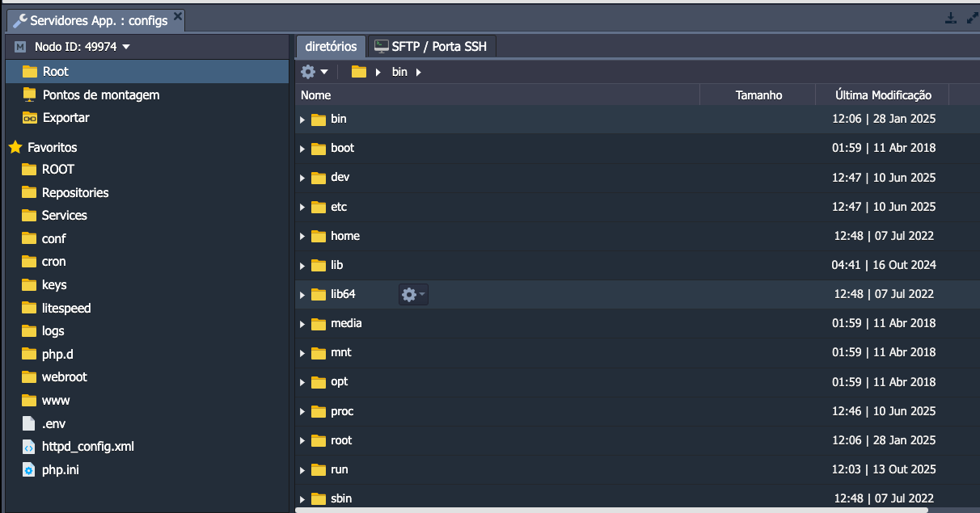The height and width of the screenshot is (513, 980).
Task: Click the expand fullscreen arrows icon
Action: click(971, 19)
